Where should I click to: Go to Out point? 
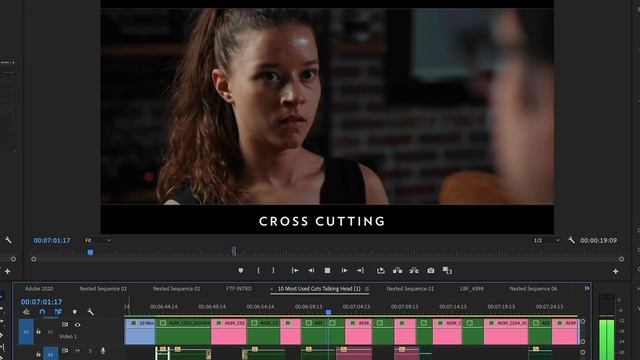pos(360,271)
